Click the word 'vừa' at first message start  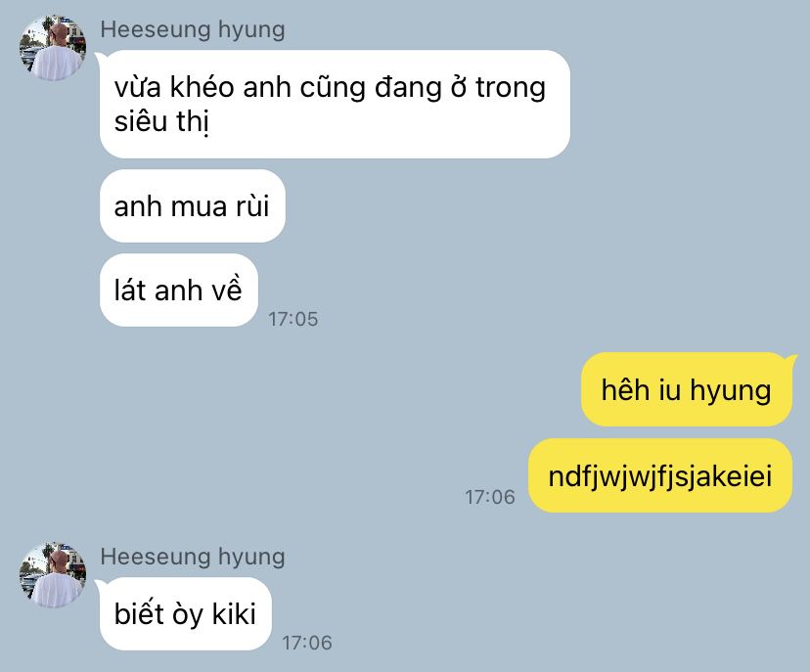point(137,87)
